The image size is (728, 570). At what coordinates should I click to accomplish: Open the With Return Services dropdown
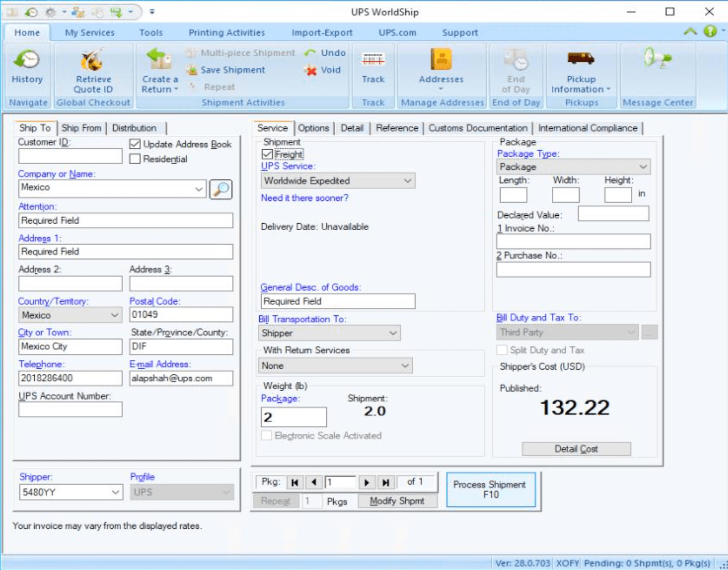pyautogui.click(x=405, y=366)
